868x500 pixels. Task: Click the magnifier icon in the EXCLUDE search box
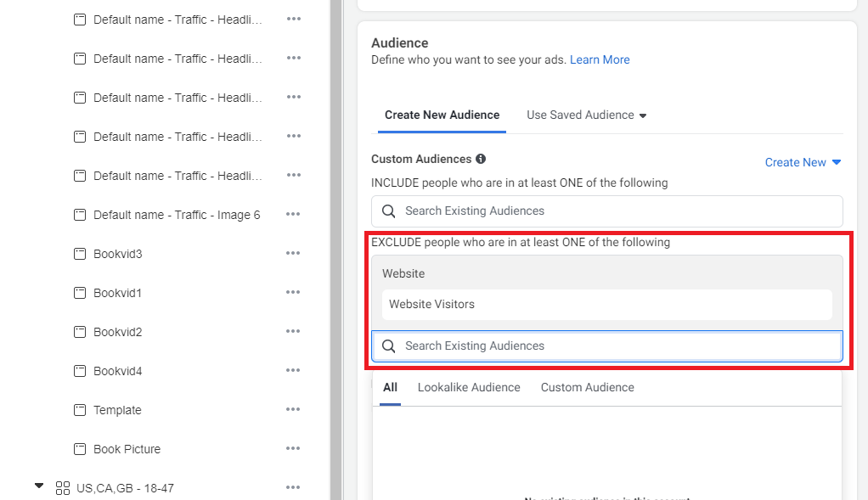[389, 346]
